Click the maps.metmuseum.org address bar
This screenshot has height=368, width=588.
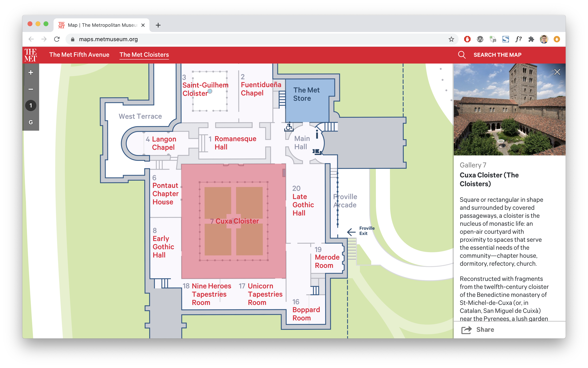261,39
